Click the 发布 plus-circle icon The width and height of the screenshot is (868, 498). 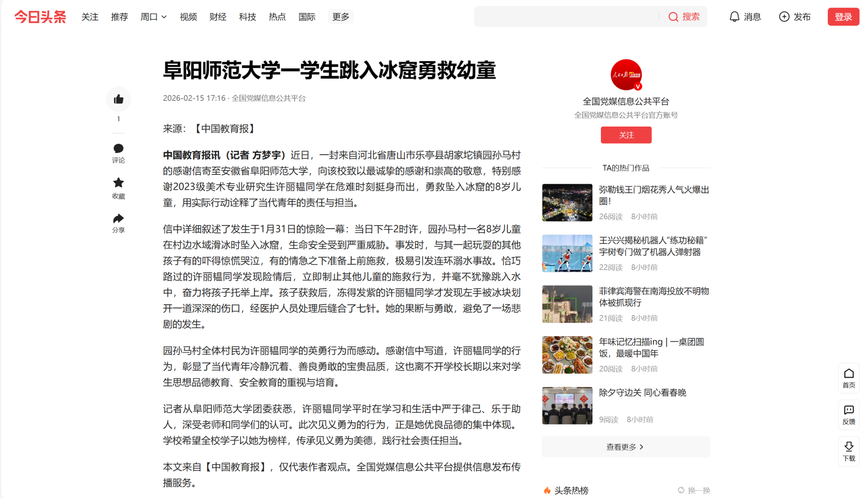[x=784, y=17]
